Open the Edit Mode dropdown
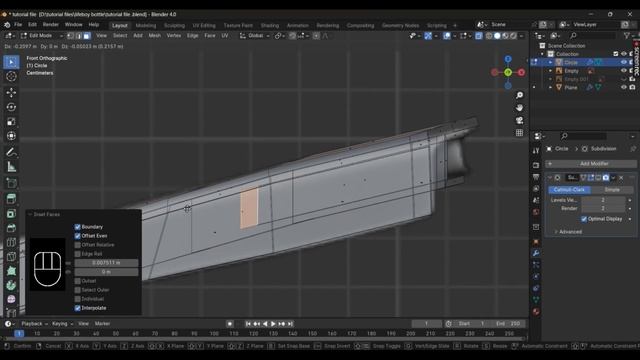 coord(42,36)
